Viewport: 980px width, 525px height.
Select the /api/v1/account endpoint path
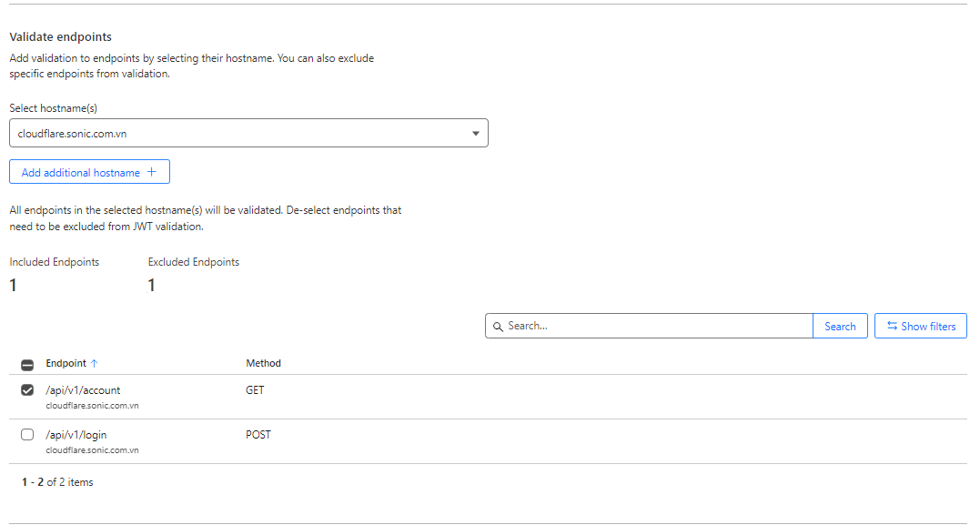point(83,390)
